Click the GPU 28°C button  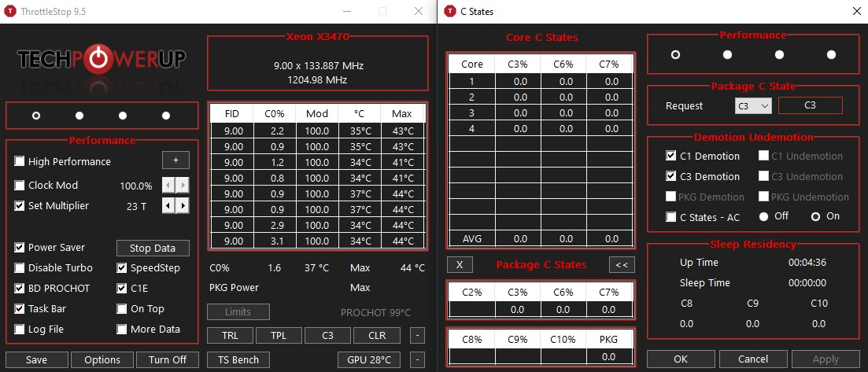[x=369, y=359]
